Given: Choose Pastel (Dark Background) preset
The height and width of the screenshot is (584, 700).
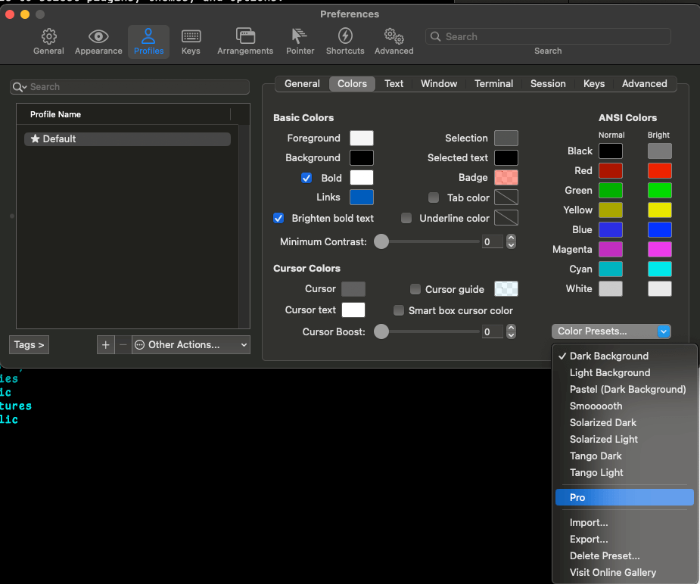Looking at the screenshot, I should coord(625,389).
